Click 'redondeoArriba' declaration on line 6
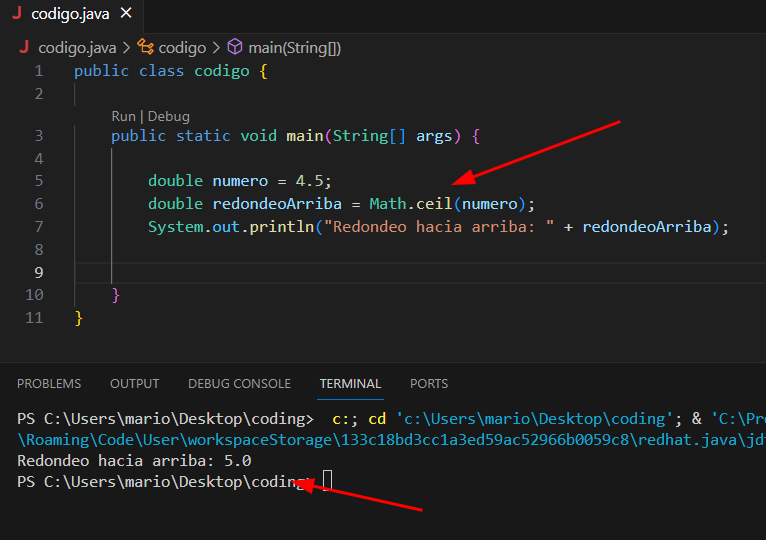The image size is (766, 540). coord(277,204)
